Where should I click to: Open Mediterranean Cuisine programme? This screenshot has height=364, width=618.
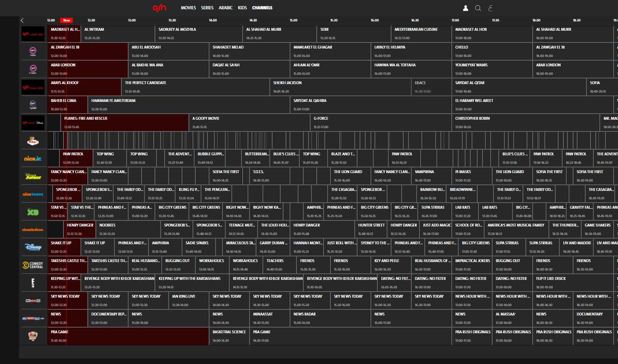(x=421, y=34)
